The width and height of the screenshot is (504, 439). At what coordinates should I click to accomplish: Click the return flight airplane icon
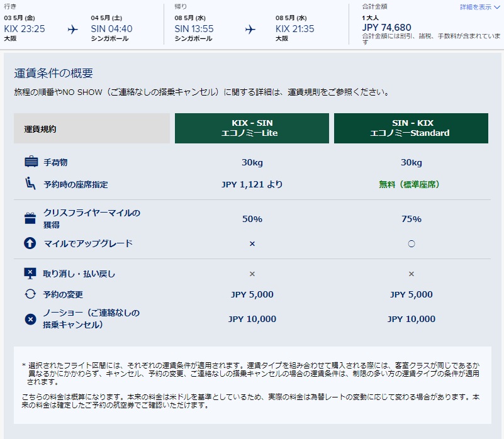click(x=250, y=30)
